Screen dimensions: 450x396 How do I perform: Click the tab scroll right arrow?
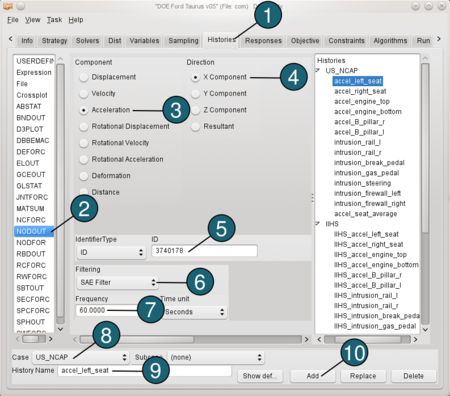(439, 39)
